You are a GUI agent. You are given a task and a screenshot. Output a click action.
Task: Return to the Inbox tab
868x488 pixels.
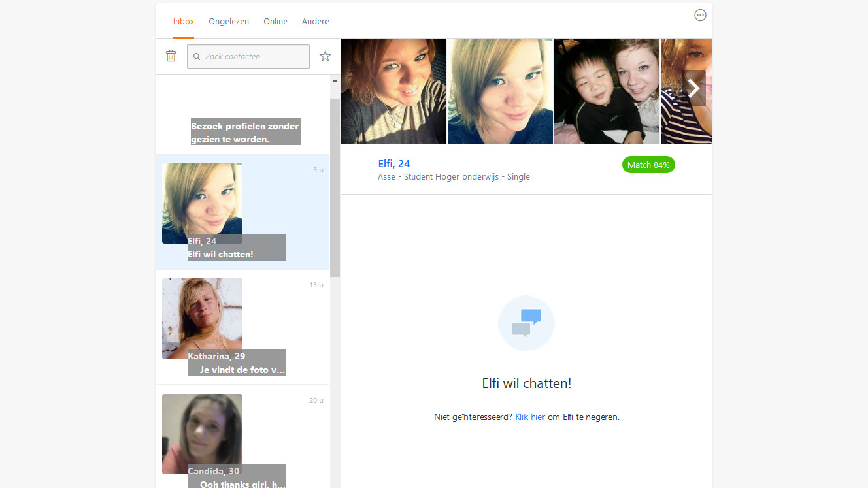coord(183,21)
